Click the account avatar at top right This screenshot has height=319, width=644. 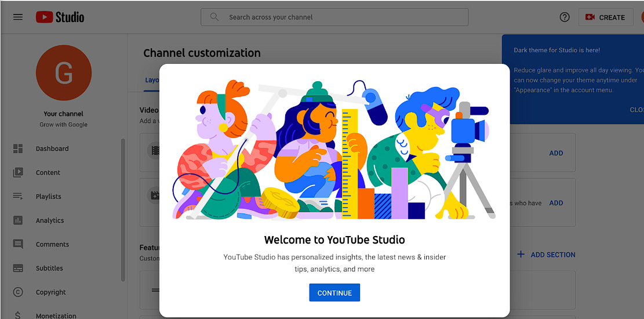[x=642, y=17]
